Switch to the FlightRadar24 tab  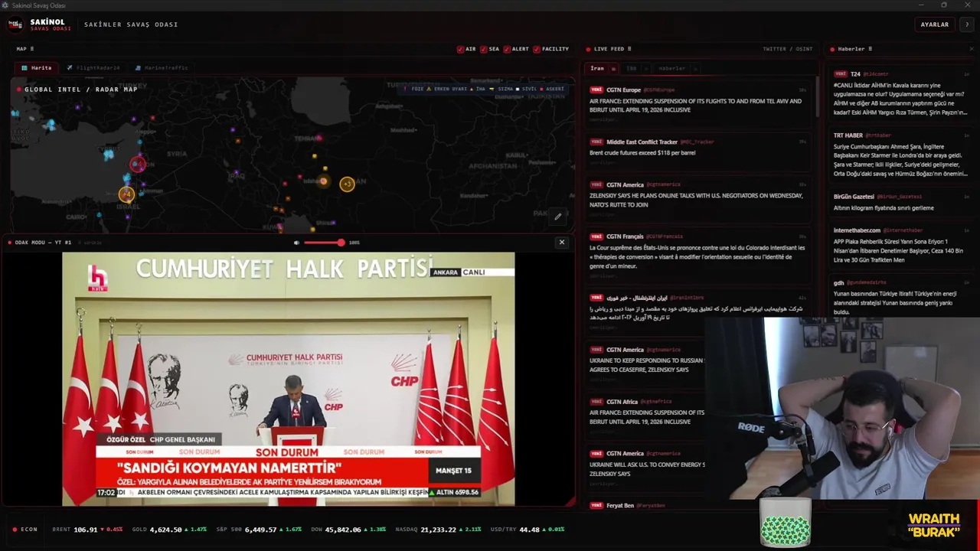click(x=93, y=68)
